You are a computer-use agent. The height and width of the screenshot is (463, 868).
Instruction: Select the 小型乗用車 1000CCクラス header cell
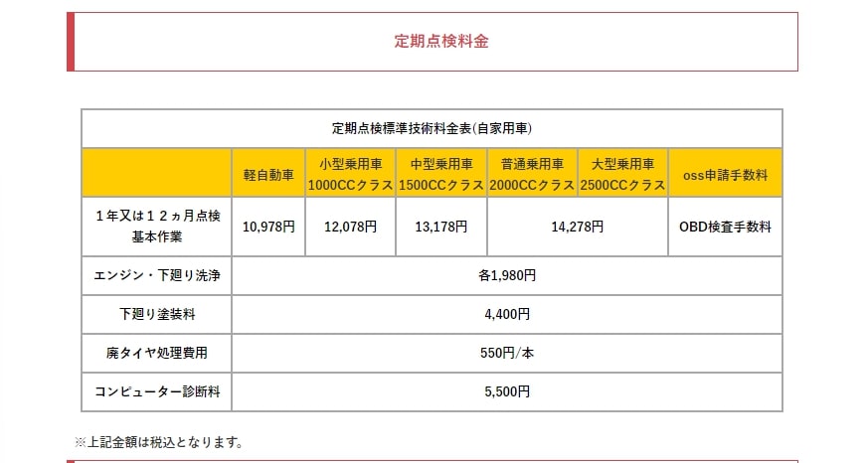coord(351,174)
